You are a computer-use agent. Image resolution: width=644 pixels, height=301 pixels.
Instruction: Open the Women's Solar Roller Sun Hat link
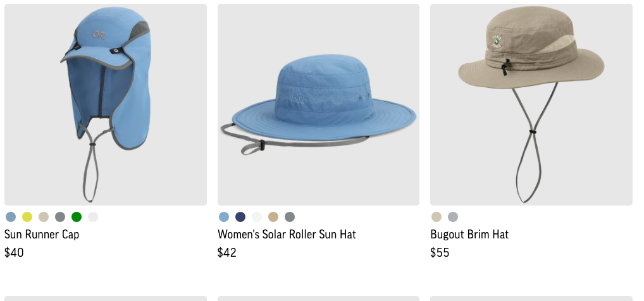287,235
